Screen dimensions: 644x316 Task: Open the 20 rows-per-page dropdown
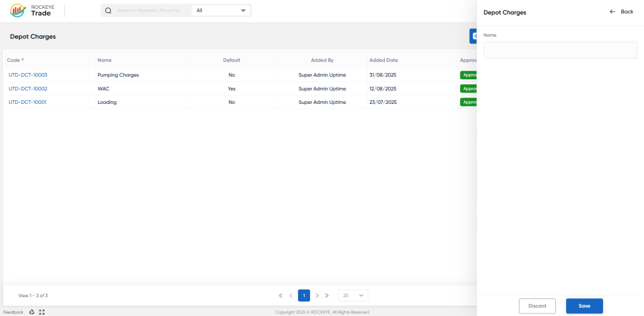(353, 295)
